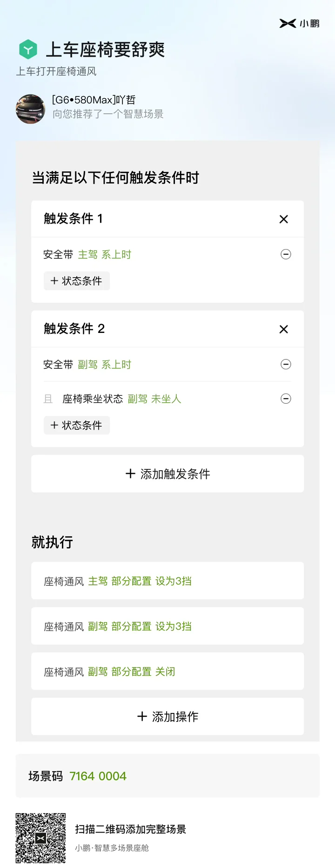Click 添加触发条件 button
This screenshot has height=868, width=335.
[x=167, y=474]
